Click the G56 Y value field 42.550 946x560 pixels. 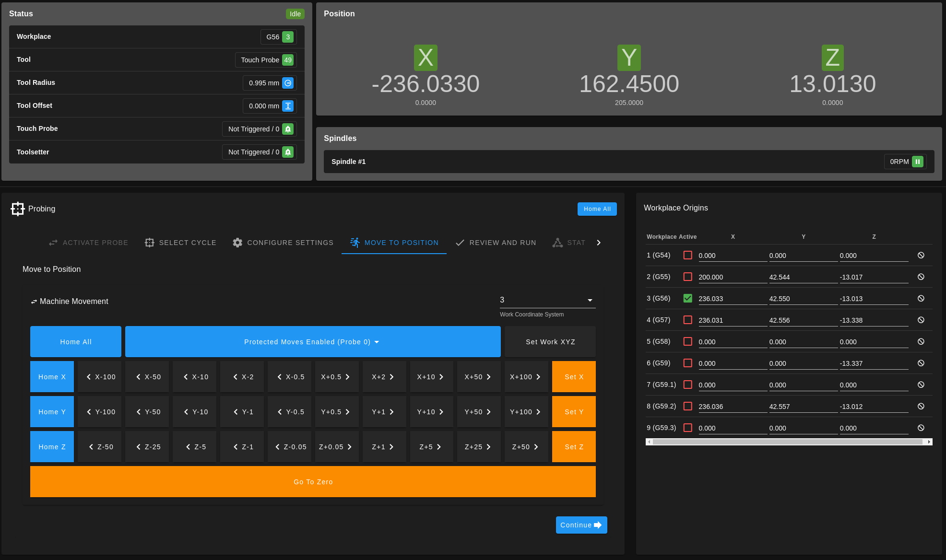point(803,299)
